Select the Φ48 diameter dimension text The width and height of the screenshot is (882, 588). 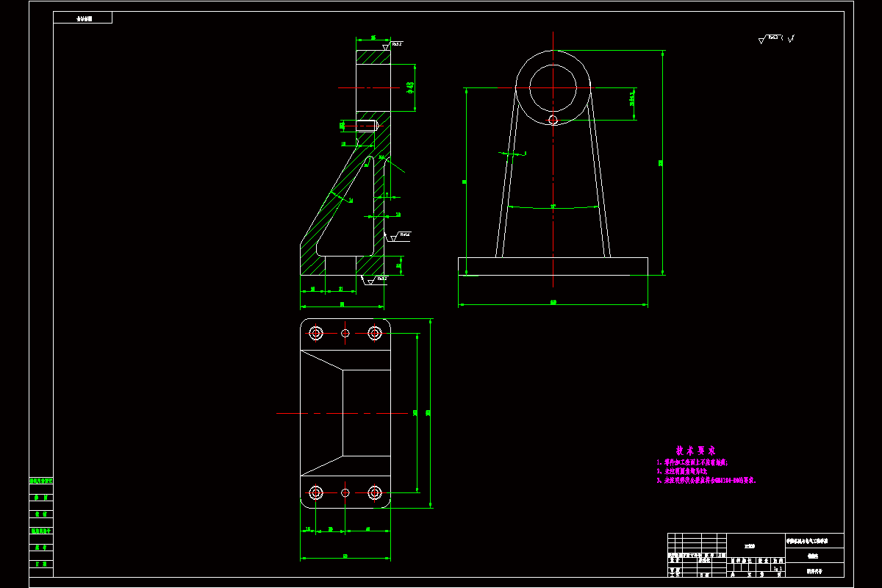[x=410, y=88]
